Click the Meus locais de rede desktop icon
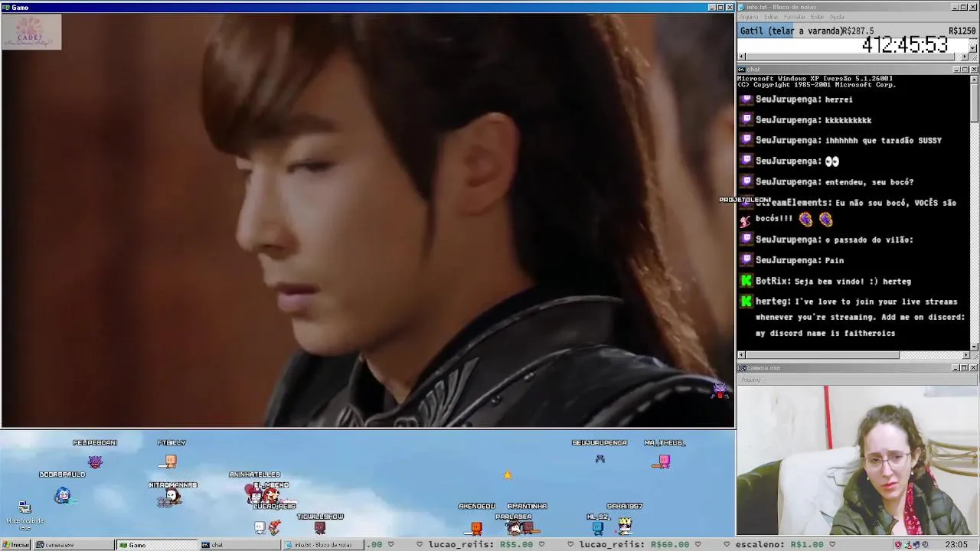The image size is (980, 551). point(24,514)
